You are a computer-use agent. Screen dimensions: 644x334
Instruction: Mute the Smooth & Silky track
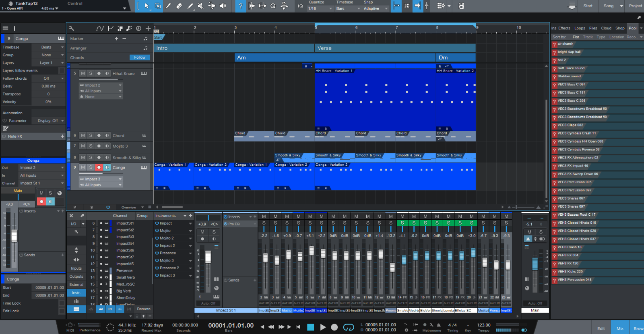[x=83, y=157]
